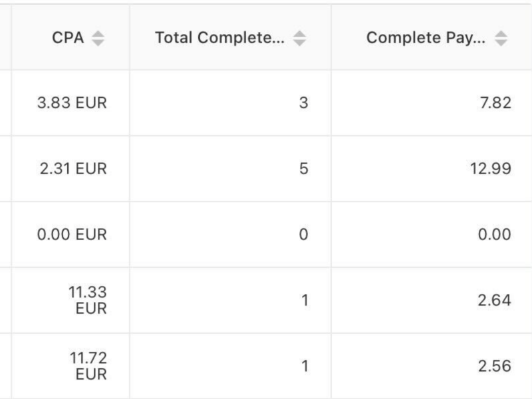Screen dimensions: 532x399
Task: Click the Total Complete... column header text
Action: click(x=220, y=38)
